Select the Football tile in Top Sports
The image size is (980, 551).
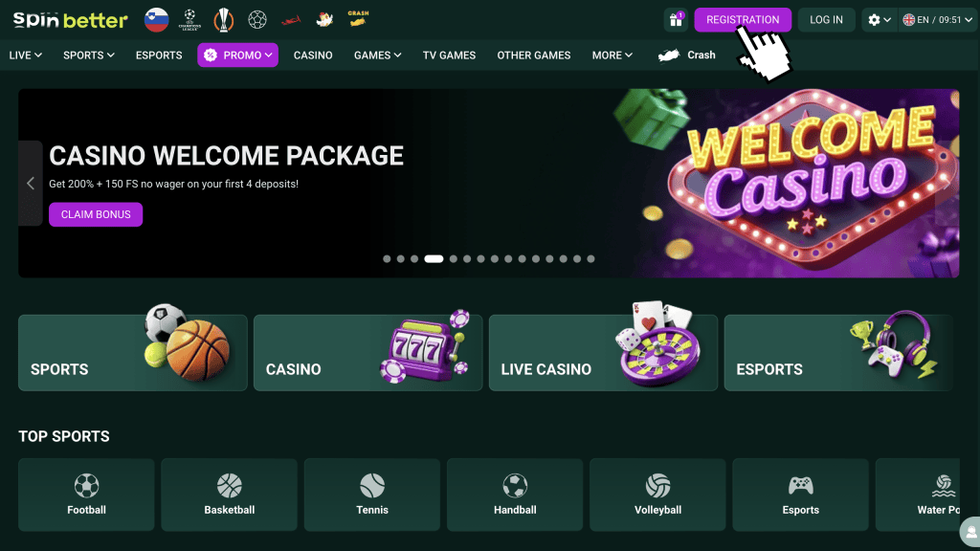tap(86, 495)
